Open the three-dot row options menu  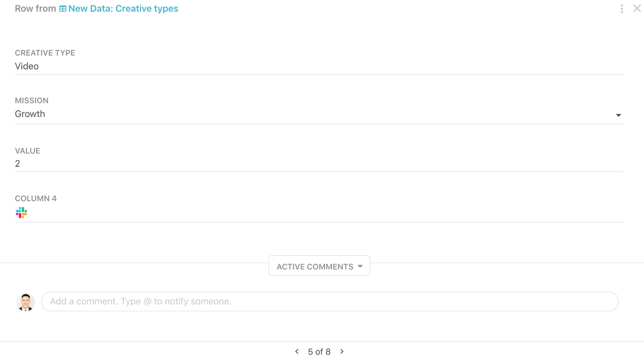pos(622,9)
